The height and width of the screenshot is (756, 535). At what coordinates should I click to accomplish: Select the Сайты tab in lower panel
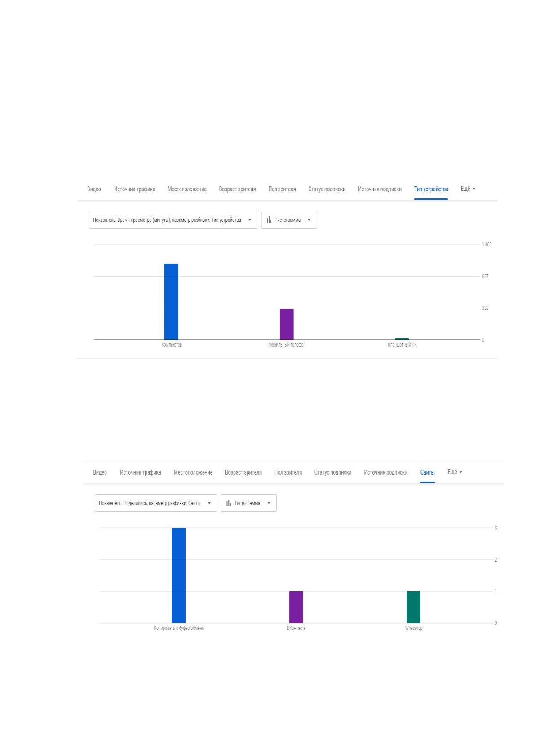(x=427, y=472)
